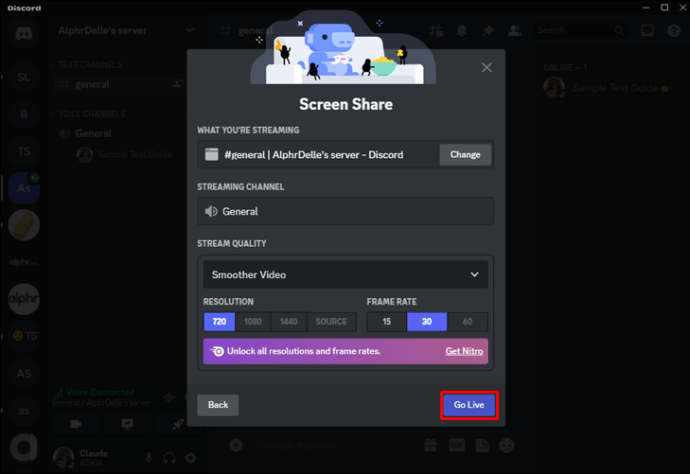Click the Go Live button
This screenshot has height=474, width=690.
pos(469,405)
